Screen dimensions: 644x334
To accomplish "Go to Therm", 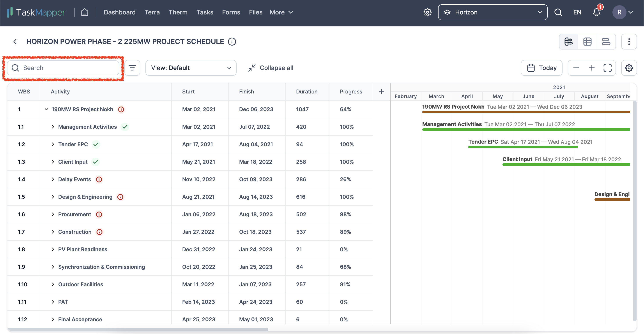I will 178,12.
